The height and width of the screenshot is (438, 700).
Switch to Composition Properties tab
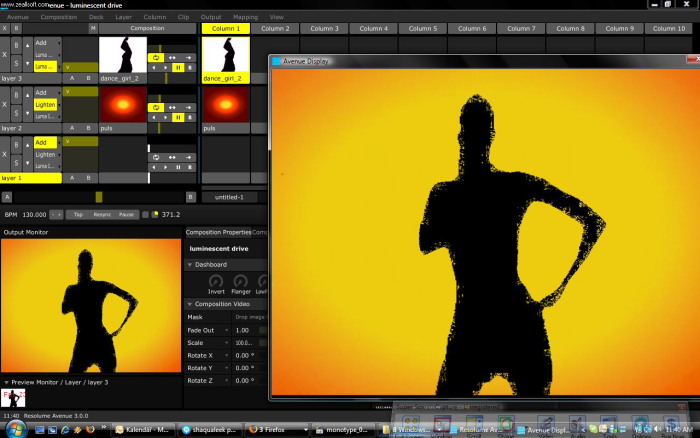click(218, 232)
